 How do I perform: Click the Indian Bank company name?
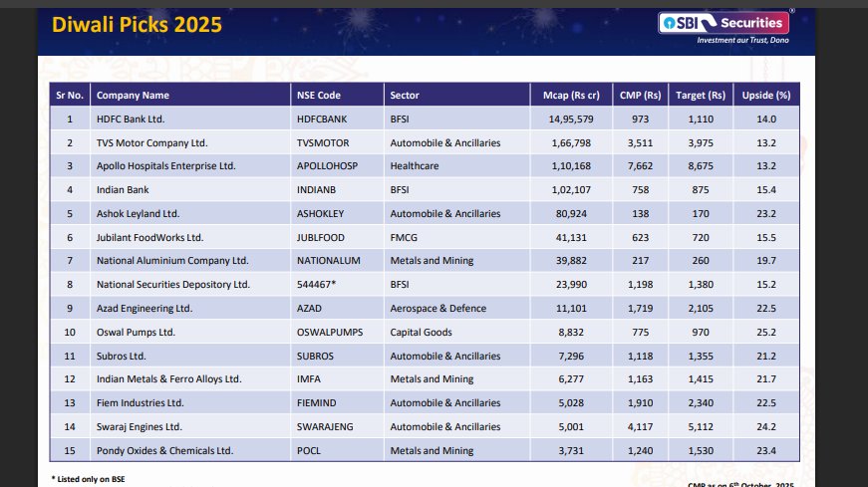(x=123, y=190)
